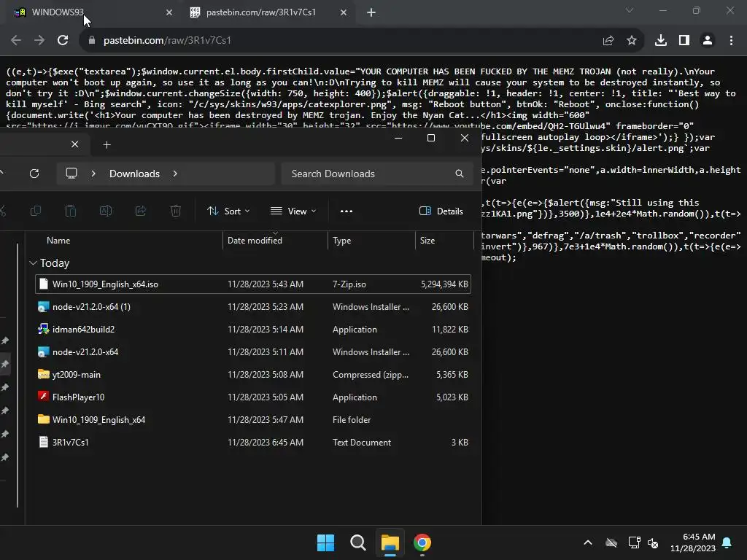Select the idman642build2 application

[253, 329]
